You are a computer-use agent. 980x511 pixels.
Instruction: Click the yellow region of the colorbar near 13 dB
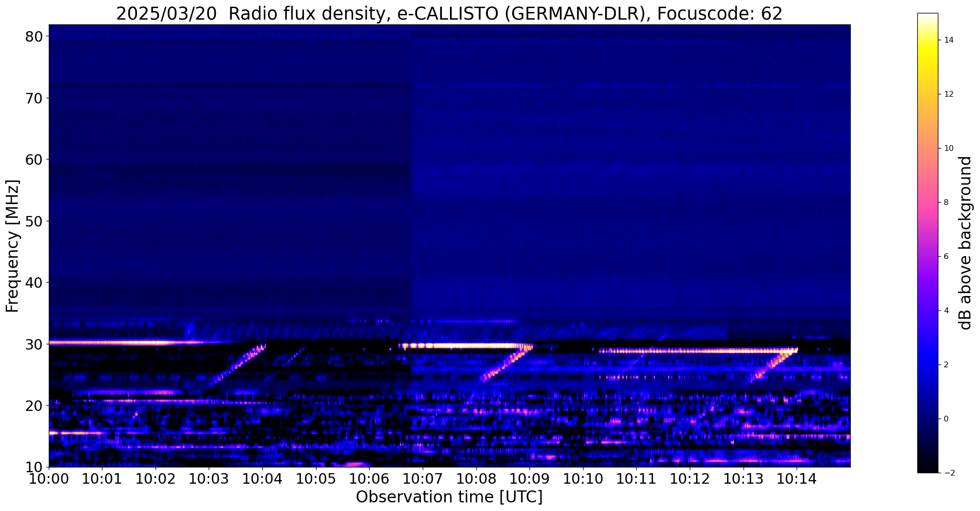pyautogui.click(x=927, y=67)
